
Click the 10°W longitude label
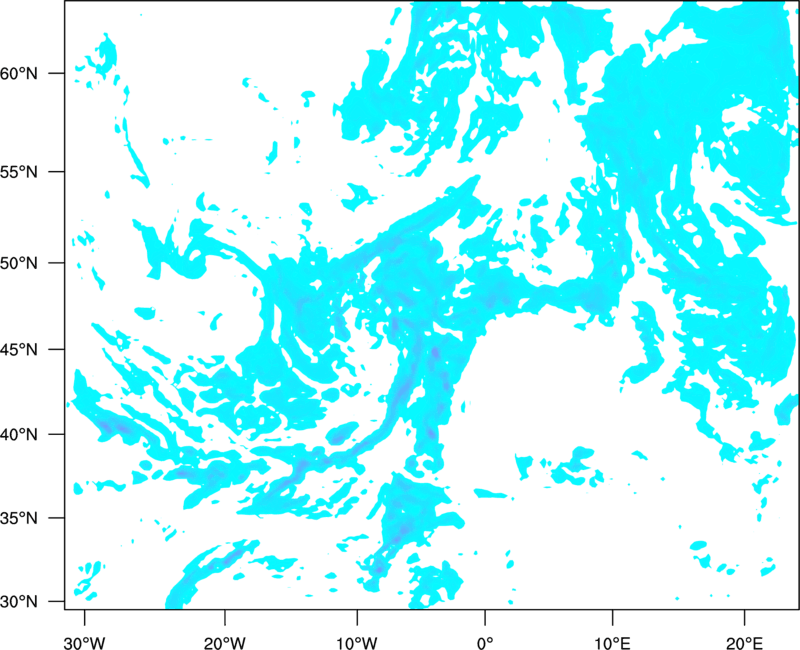point(357,643)
